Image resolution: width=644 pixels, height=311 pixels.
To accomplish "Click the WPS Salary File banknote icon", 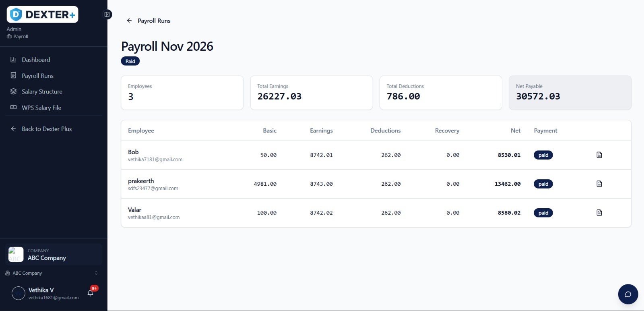I will point(13,107).
